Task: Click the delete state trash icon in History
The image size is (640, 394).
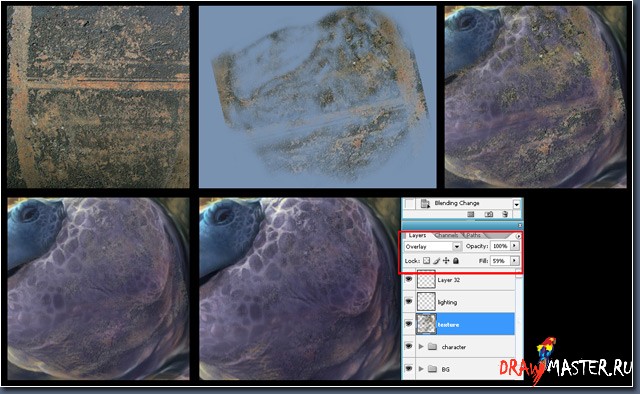Action: pyautogui.click(x=505, y=214)
